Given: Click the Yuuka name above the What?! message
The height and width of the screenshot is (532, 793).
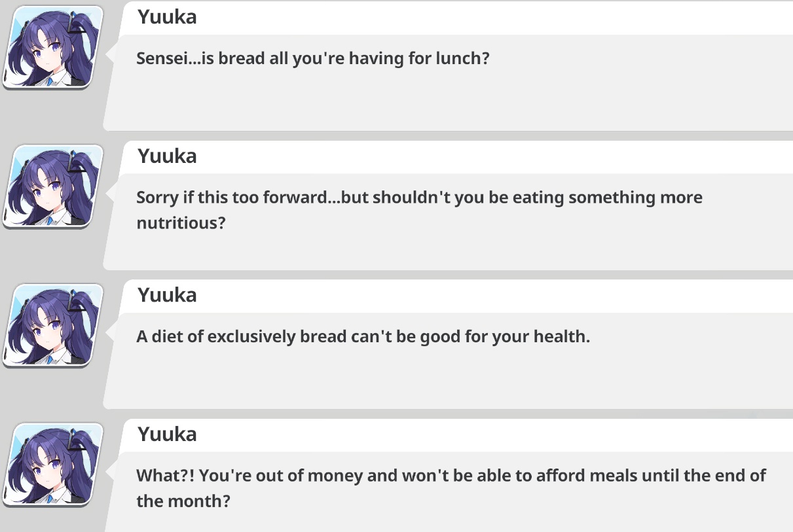Looking at the screenshot, I should coord(167,434).
